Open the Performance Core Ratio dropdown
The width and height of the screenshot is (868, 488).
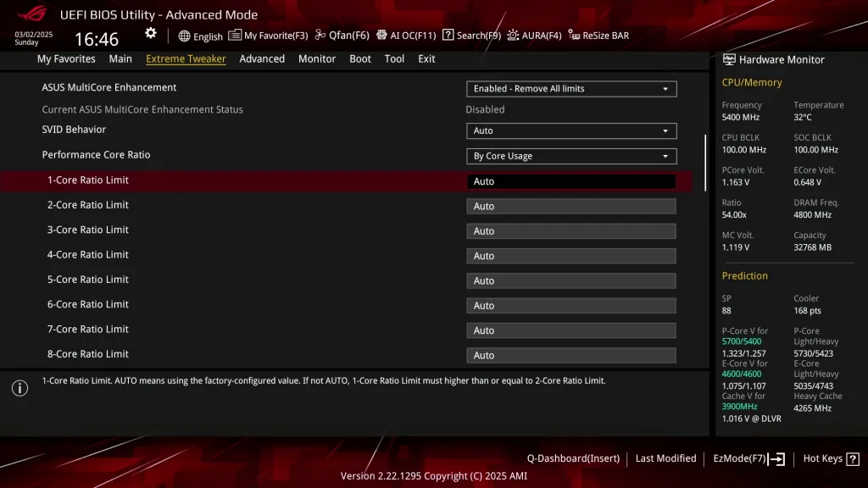(571, 156)
